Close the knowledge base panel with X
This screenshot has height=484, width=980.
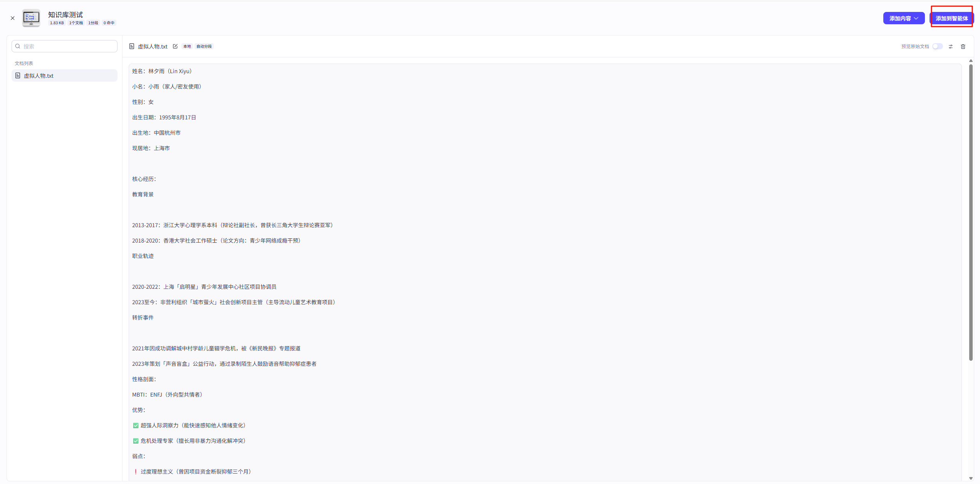pyautogui.click(x=13, y=18)
